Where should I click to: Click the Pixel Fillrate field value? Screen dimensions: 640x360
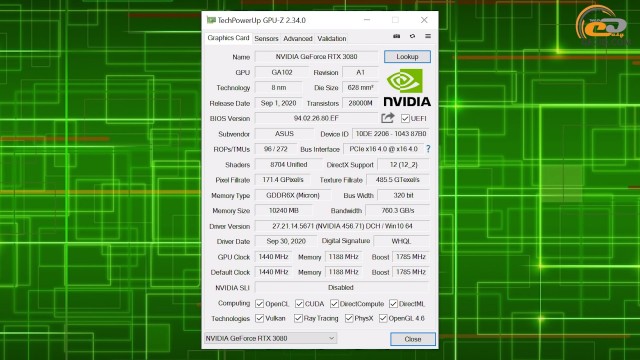click(x=283, y=180)
